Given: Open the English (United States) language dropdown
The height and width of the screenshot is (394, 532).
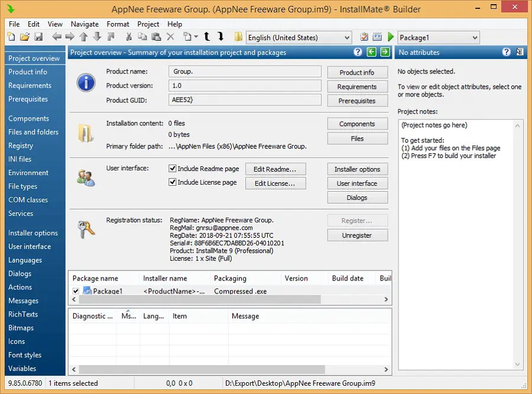Looking at the screenshot, I should [348, 37].
